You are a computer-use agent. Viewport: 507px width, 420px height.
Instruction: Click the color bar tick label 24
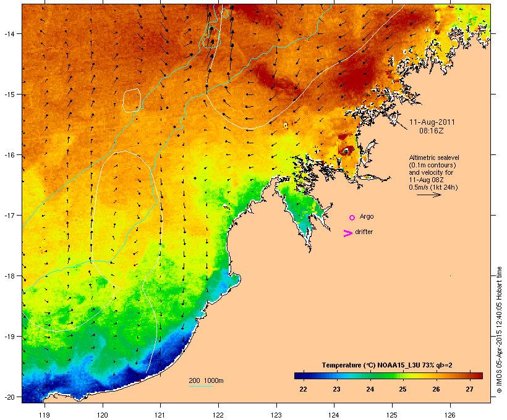[370, 389]
